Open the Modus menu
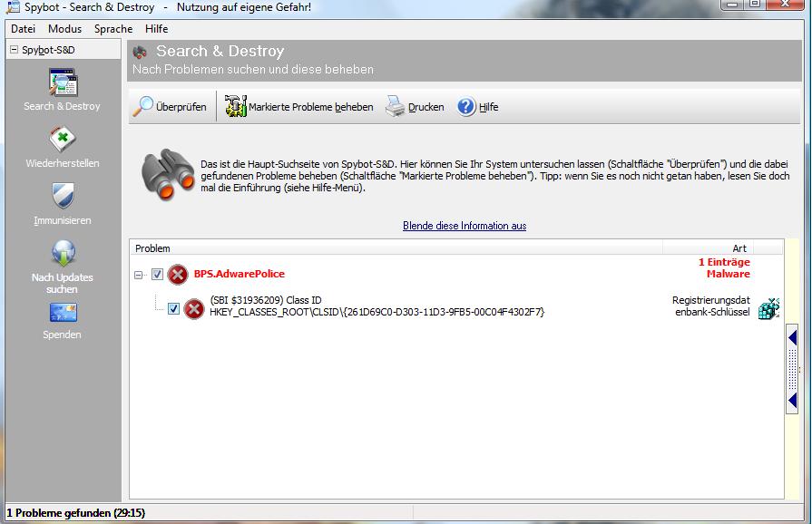The width and height of the screenshot is (812, 524). click(64, 29)
